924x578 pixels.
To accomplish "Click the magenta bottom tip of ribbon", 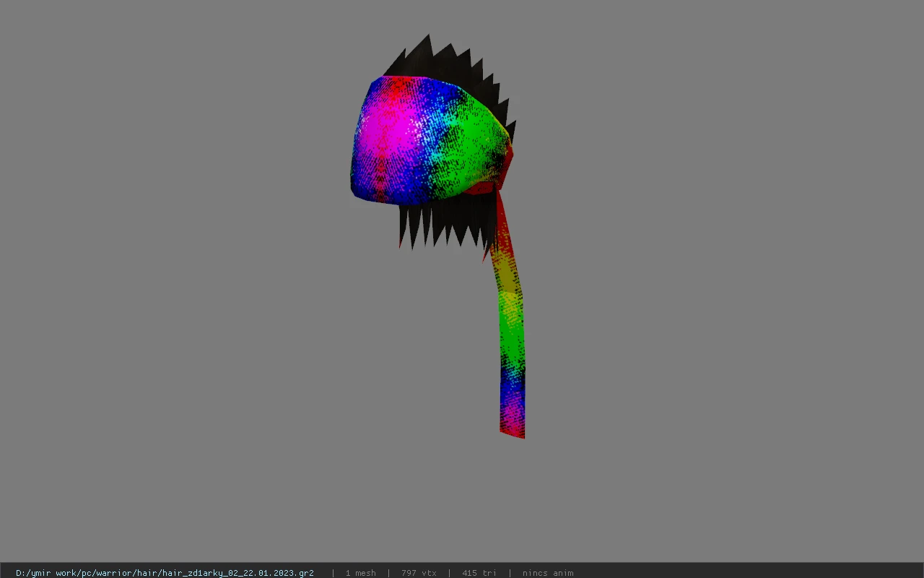I will pos(513,423).
